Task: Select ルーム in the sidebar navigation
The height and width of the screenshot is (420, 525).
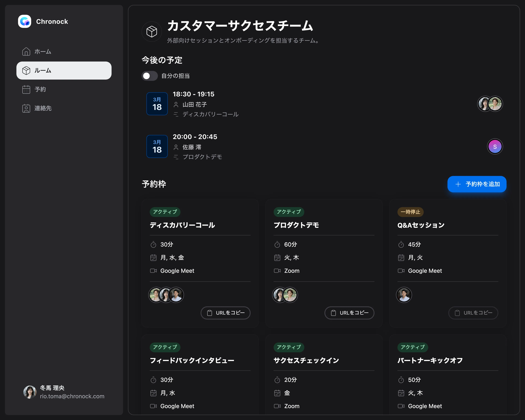Action: pyautogui.click(x=43, y=71)
